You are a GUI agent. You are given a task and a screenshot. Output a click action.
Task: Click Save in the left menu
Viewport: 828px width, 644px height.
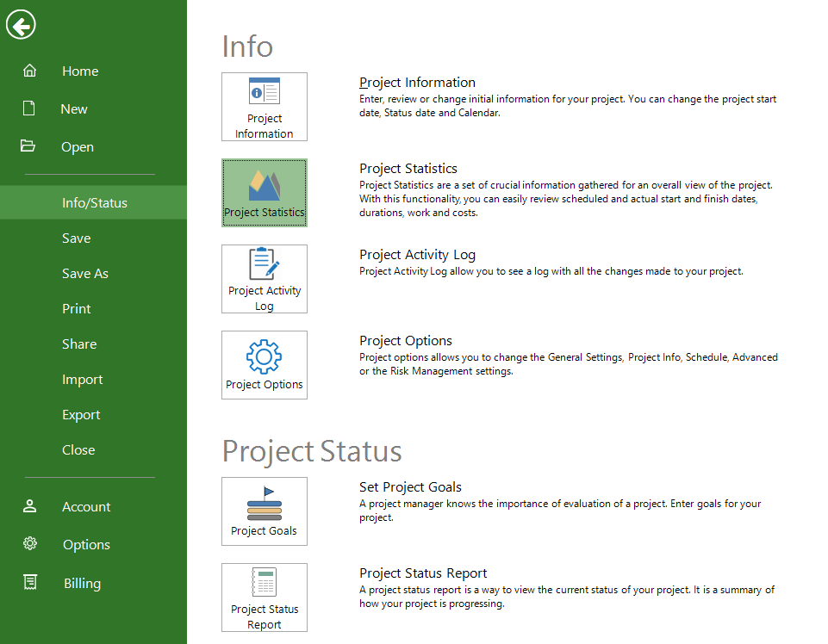[76, 238]
